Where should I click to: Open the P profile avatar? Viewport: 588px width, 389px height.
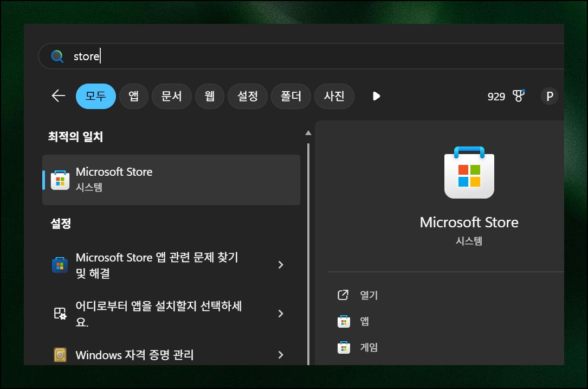550,96
